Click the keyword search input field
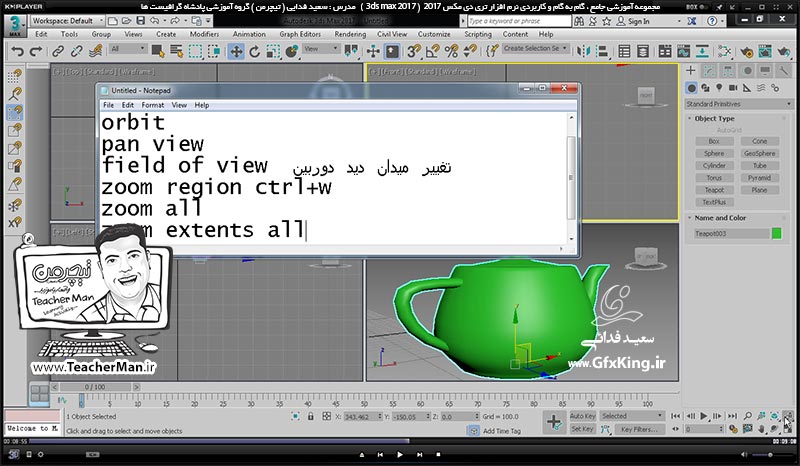This screenshot has width=800, height=466. coord(519,21)
